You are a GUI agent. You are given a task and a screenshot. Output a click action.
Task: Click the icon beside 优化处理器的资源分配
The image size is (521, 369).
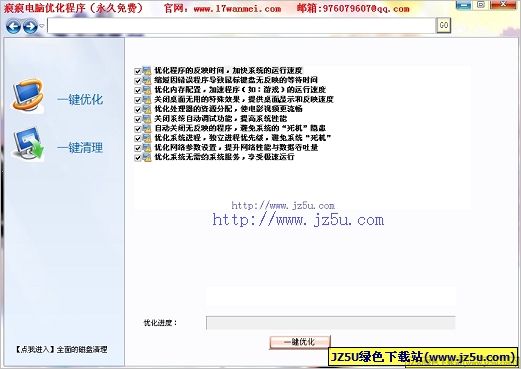(x=147, y=109)
